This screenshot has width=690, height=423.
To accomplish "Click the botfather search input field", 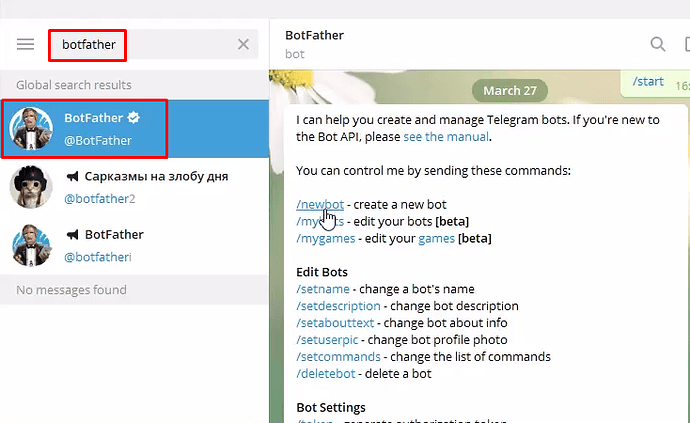I will (x=154, y=44).
